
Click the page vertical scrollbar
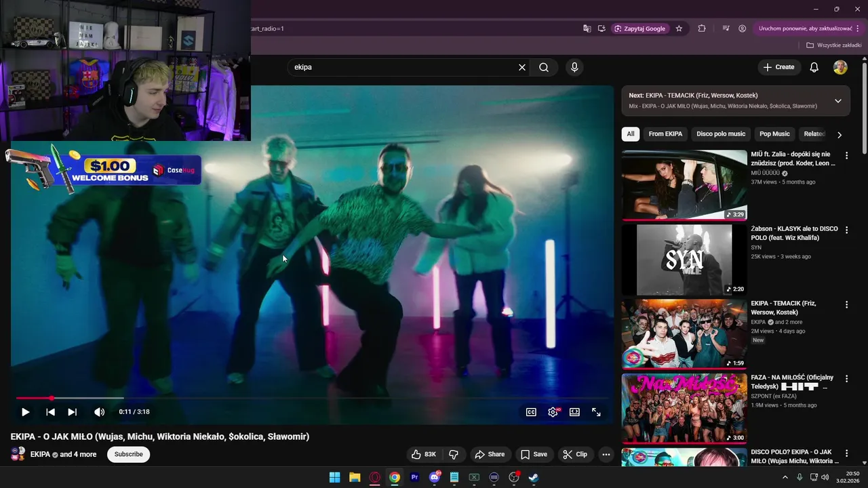tap(864, 108)
